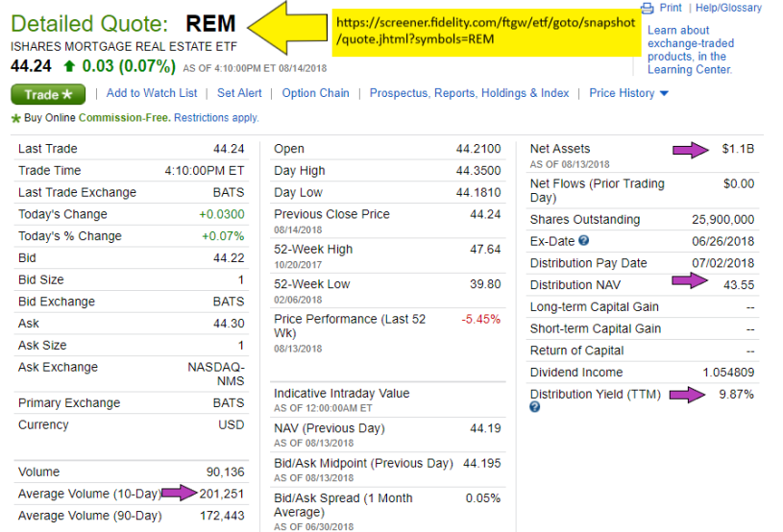Click the printer icon at top right
This screenshot has width=783, height=532.
pos(648,8)
